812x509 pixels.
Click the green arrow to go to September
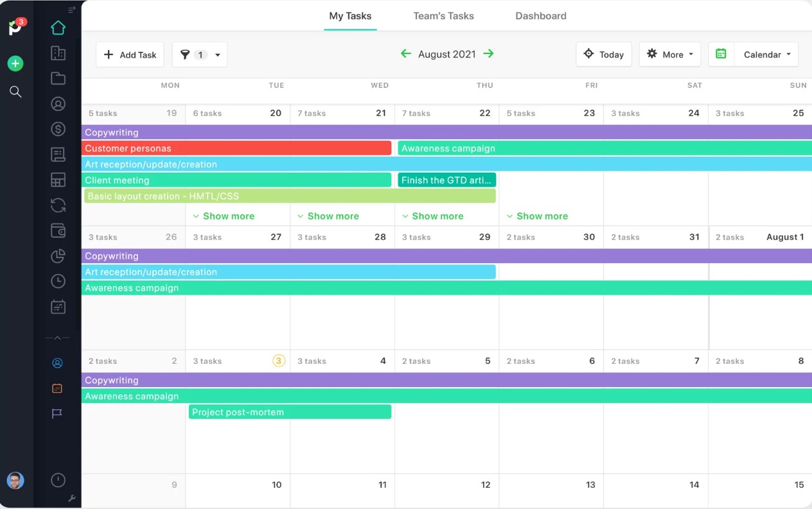[x=489, y=54]
